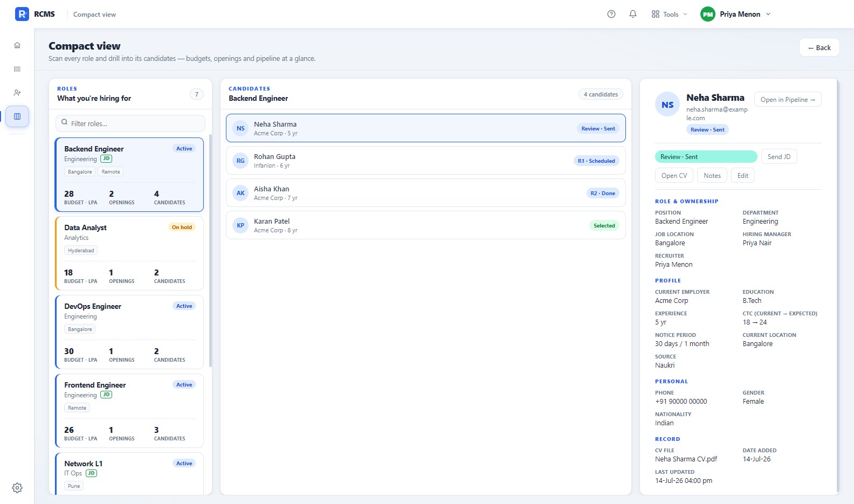This screenshot has width=854, height=504.
Task: Go to Home via the sidebar house icon
Action: (17, 45)
